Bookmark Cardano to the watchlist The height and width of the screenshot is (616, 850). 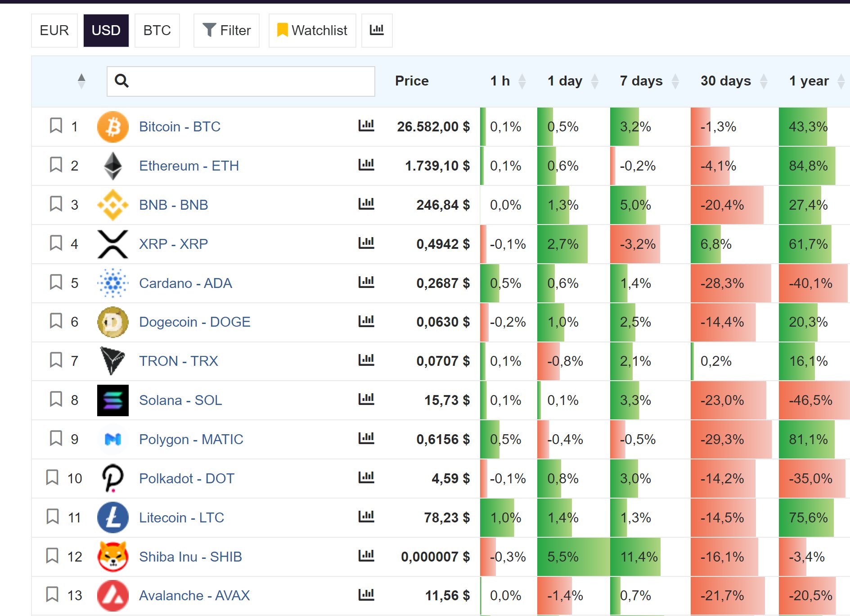(x=56, y=282)
